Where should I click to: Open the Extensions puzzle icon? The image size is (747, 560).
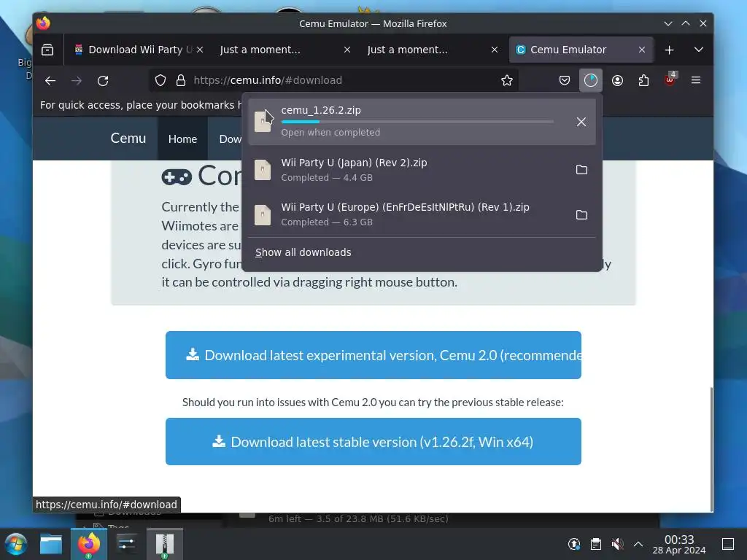[643, 80]
